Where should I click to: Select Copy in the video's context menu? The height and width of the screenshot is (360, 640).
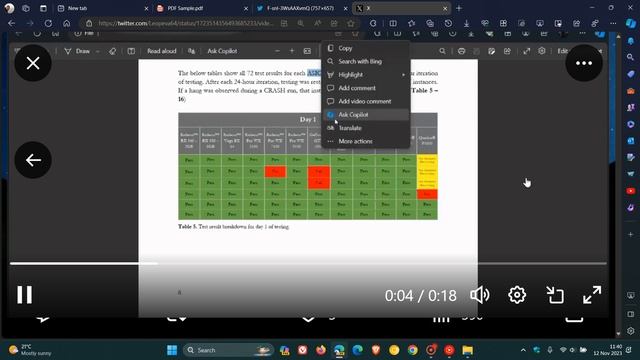tap(366, 48)
